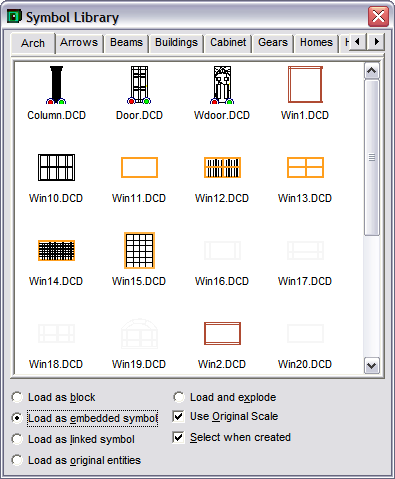
Task: Toggle Select when created checkbox
Action: (x=179, y=437)
